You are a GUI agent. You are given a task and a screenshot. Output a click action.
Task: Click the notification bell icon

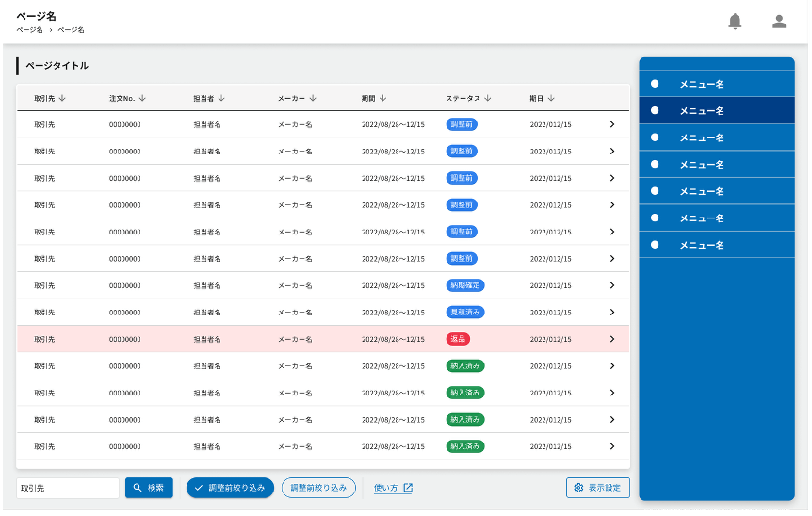(735, 22)
